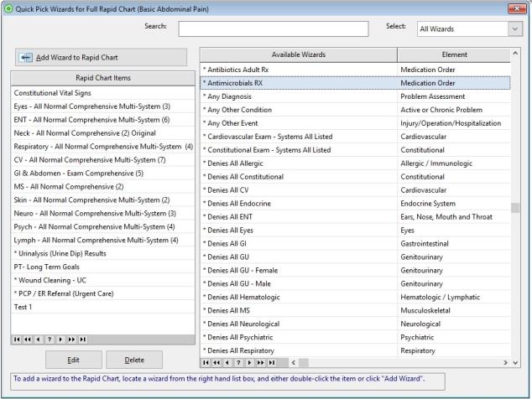Select Any Other Event wizard

tap(355, 123)
